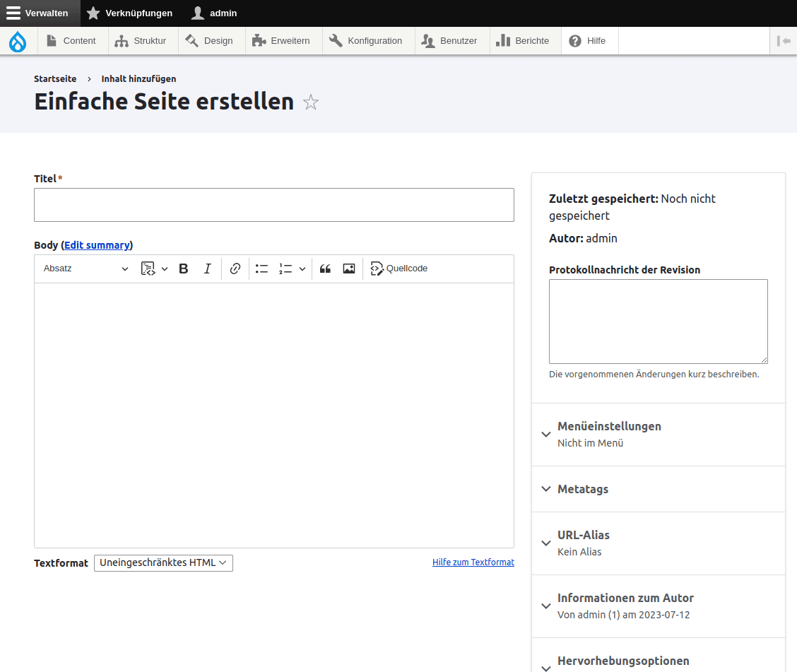Click inside the Titel input field
The image size is (797, 672).
click(273, 205)
